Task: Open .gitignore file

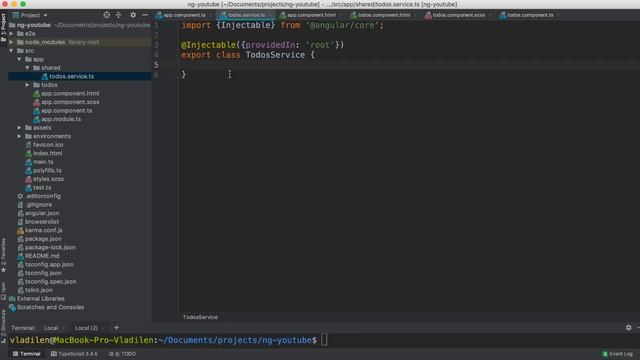Action: pos(38,205)
